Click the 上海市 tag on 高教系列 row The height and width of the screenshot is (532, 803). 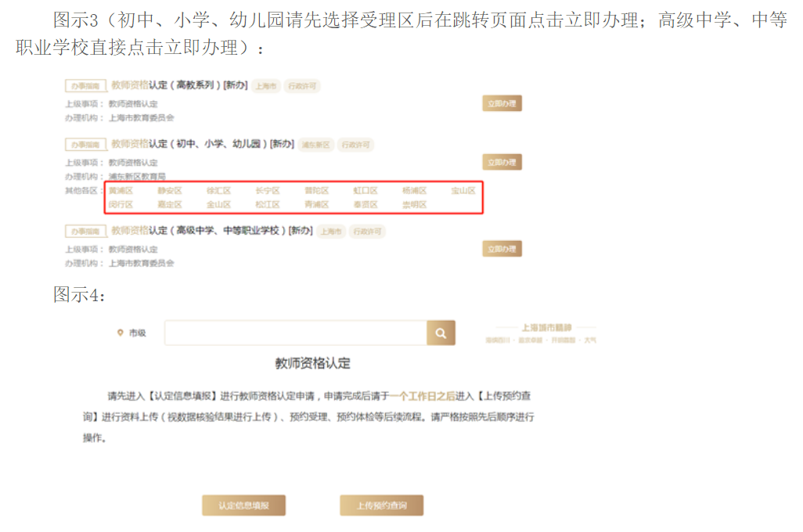pos(266,86)
